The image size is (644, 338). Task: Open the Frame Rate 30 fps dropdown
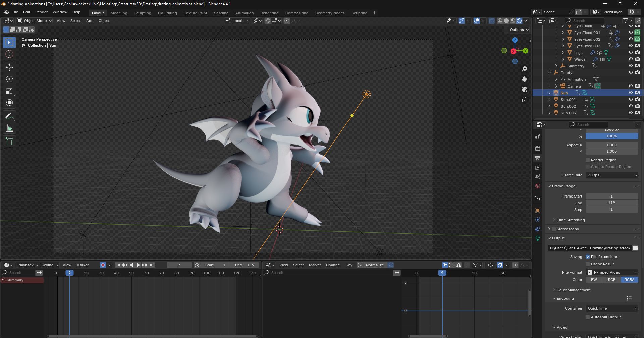point(612,175)
